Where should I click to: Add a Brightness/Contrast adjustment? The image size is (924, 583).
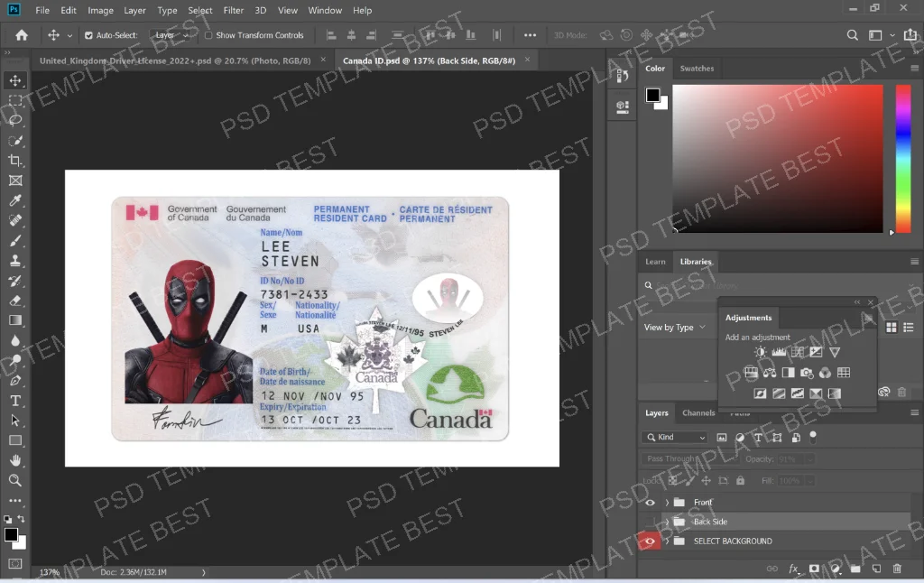[760, 352]
